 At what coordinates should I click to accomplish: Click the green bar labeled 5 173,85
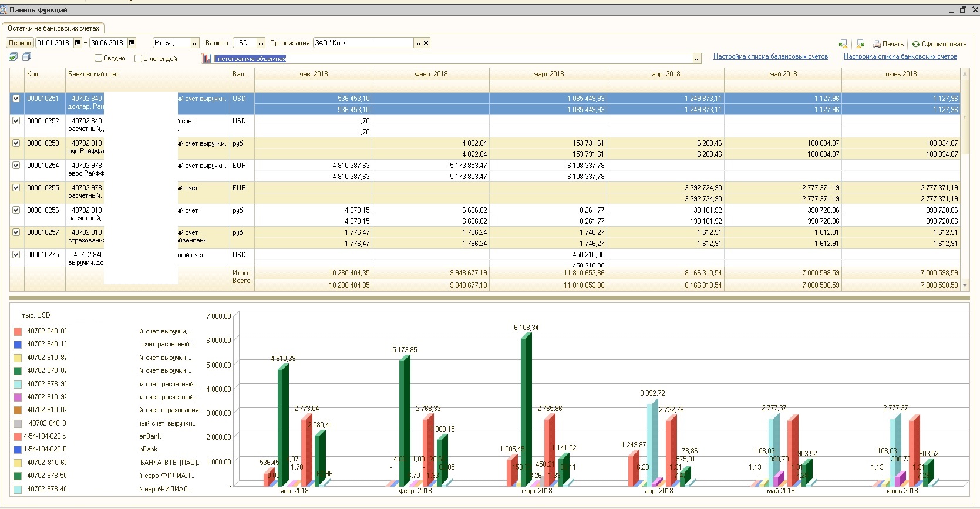(405, 421)
